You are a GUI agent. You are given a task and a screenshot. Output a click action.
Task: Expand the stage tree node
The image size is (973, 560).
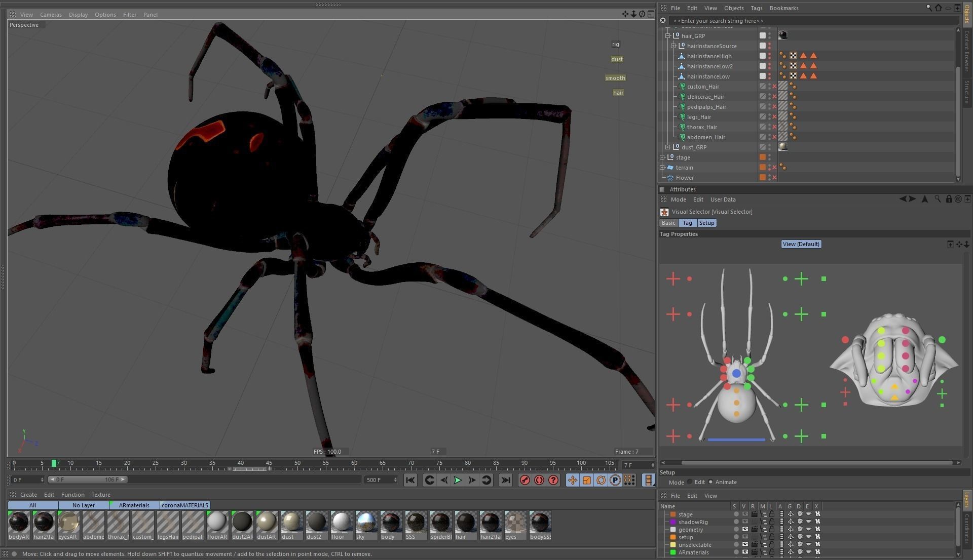click(x=662, y=157)
